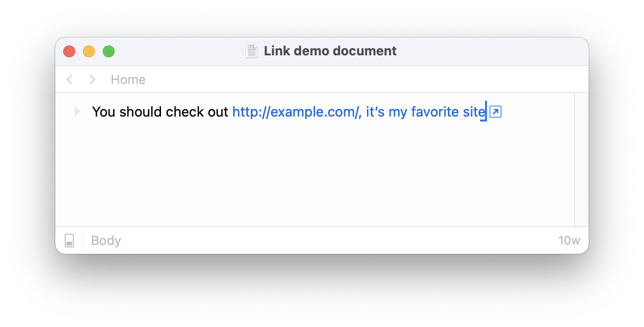Close the window with the red button

[x=69, y=51]
